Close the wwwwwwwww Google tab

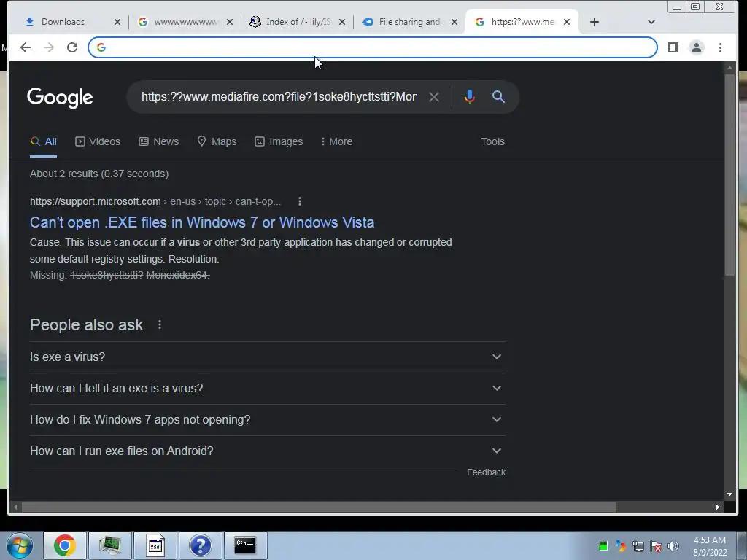click(230, 22)
